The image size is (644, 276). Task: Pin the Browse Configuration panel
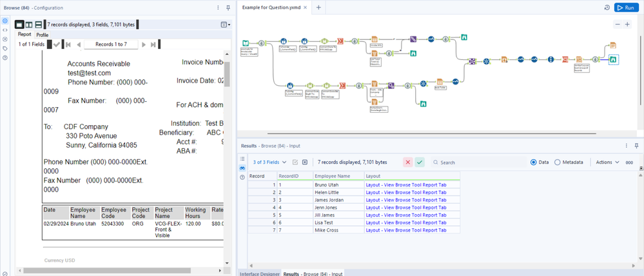(228, 8)
